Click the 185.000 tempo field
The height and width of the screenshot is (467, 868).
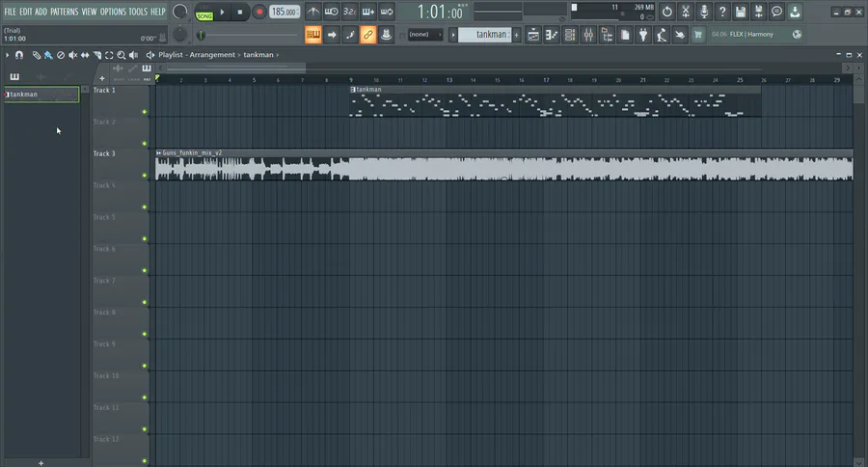click(285, 12)
